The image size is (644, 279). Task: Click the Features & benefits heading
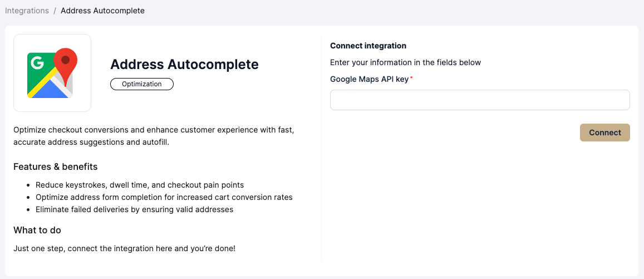coord(55,167)
